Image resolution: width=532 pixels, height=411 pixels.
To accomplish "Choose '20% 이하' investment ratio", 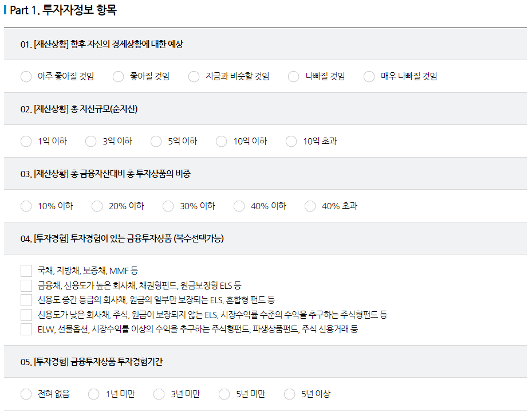I will (97, 206).
